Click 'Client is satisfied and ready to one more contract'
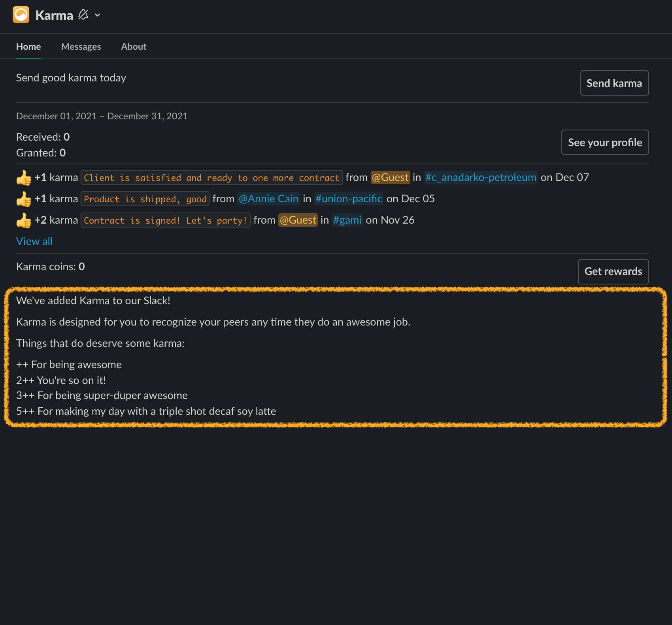 [x=211, y=178]
